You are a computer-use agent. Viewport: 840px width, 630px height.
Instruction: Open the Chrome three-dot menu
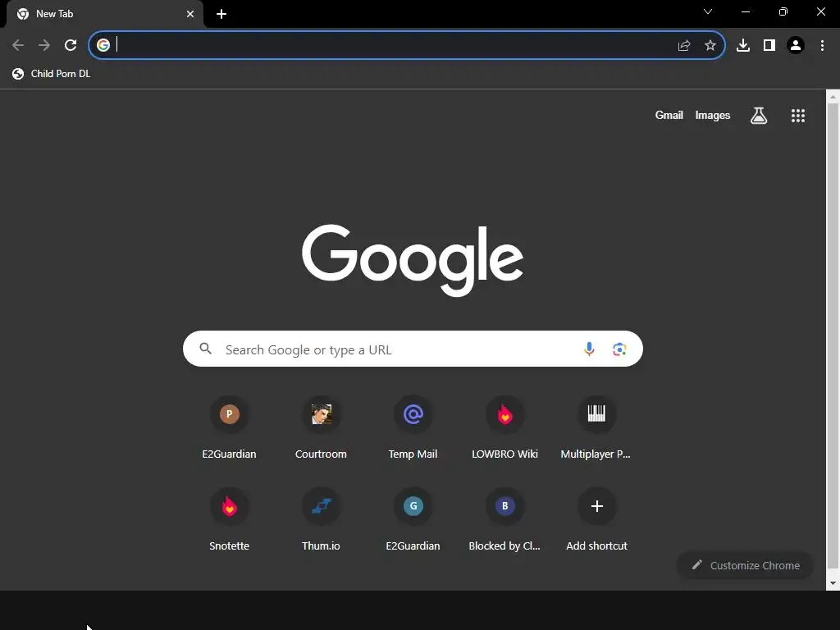[x=822, y=45]
